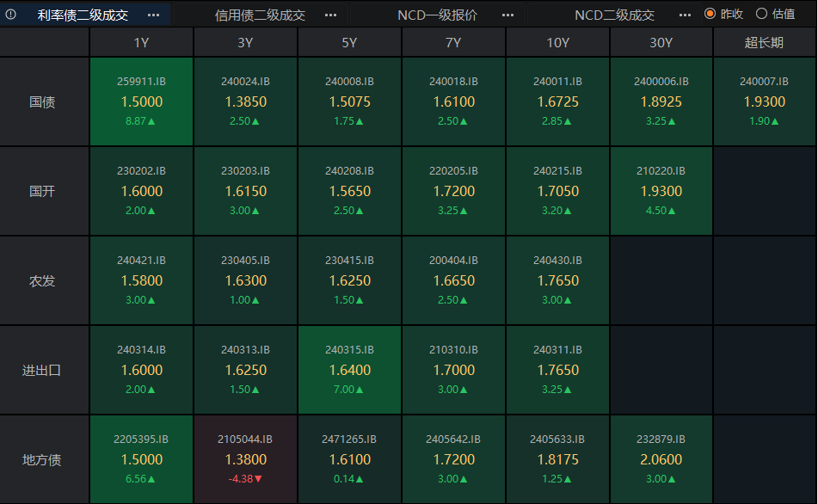
Task: Open bond code 232879.IB in 地方债 row
Action: pyautogui.click(x=661, y=439)
